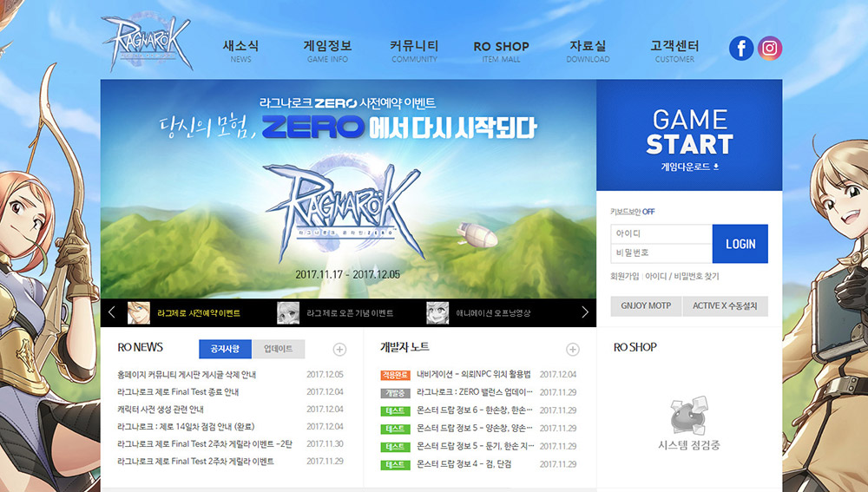The height and width of the screenshot is (492, 868).
Task: Open note 라그나로크 : ZERO 밸런스 업데이
Action: pos(475,392)
